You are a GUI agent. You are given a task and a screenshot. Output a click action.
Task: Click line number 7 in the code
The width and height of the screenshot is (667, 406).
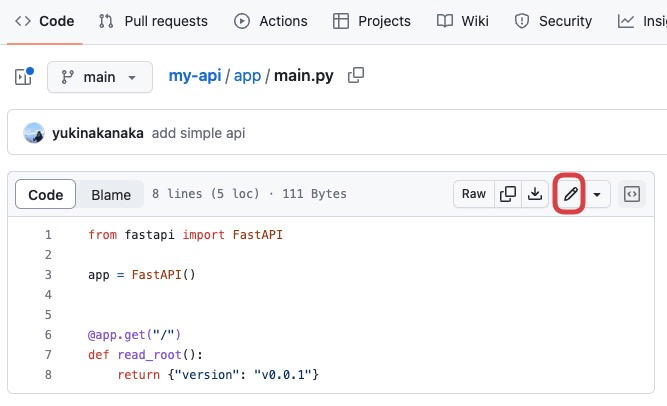click(x=47, y=354)
